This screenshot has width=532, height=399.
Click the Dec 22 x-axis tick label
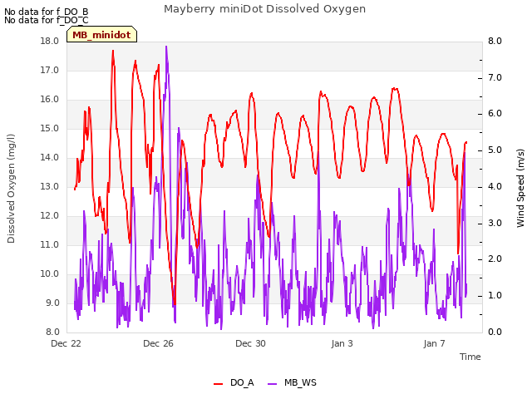pyautogui.click(x=66, y=343)
